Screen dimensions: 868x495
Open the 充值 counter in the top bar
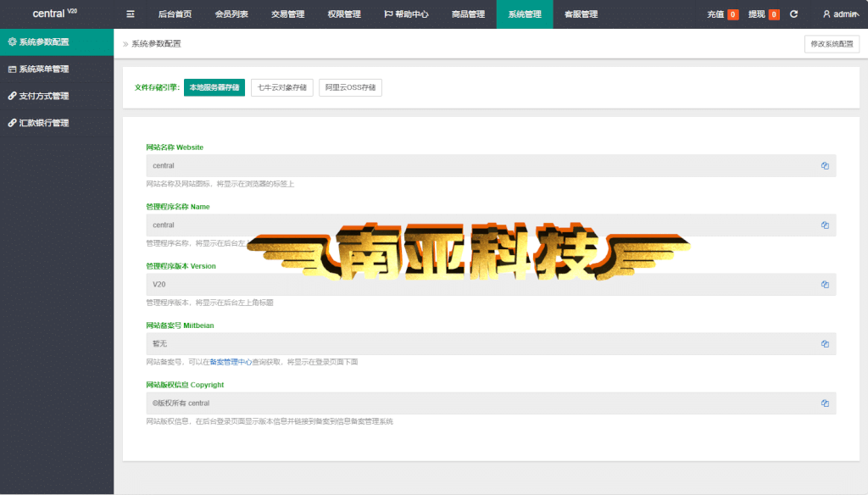[722, 14]
